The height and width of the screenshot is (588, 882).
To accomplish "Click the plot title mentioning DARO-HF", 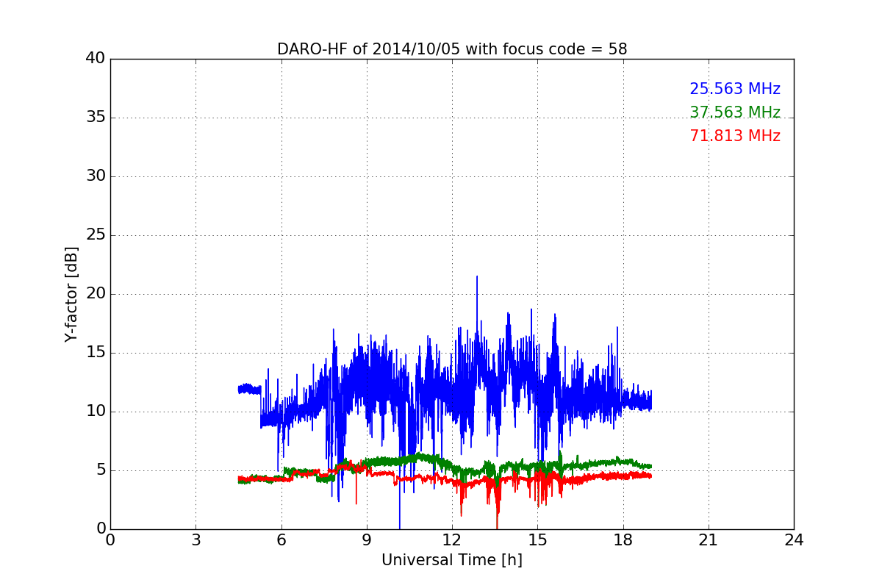I will [452, 49].
